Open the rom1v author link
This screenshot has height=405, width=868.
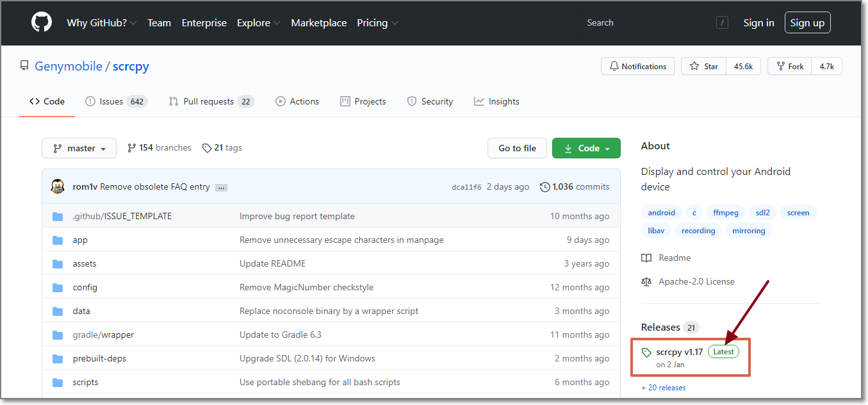[85, 186]
